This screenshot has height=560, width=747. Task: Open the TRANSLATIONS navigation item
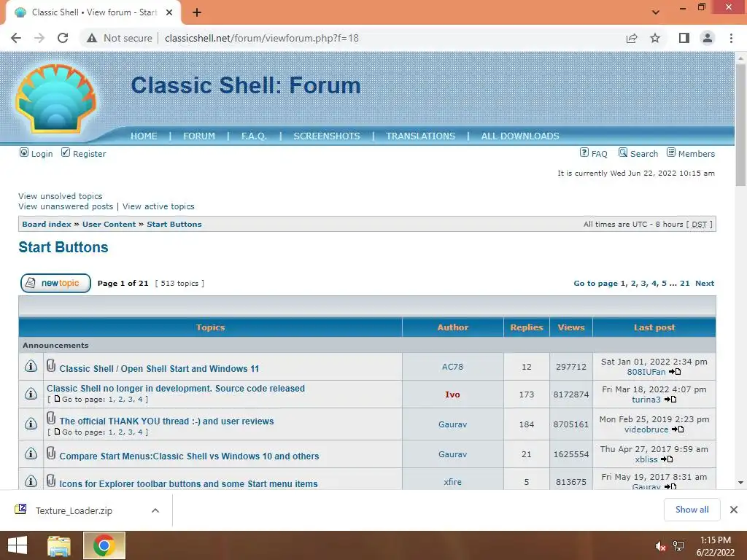coord(421,136)
